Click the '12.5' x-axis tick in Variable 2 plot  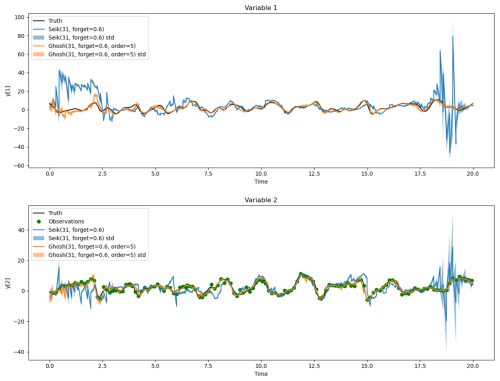pyautogui.click(x=314, y=366)
